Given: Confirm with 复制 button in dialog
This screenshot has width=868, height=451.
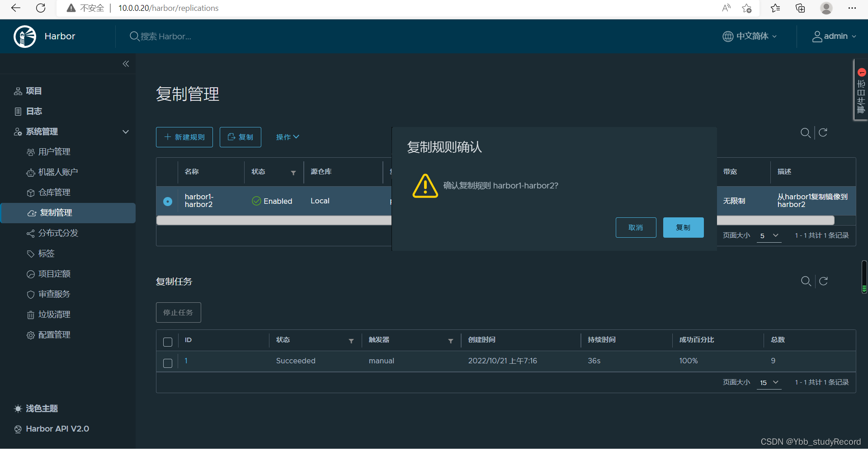Looking at the screenshot, I should (x=683, y=227).
